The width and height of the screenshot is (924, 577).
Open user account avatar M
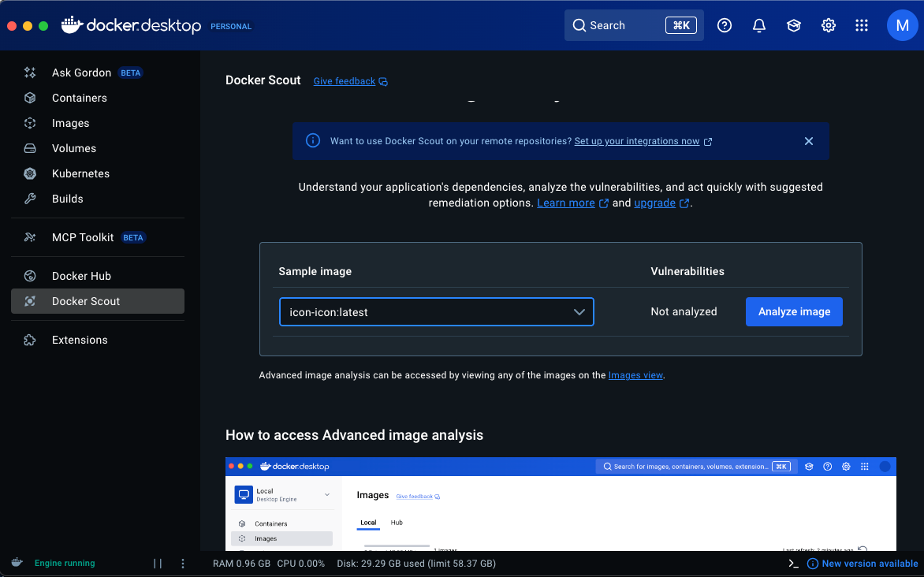[x=902, y=25]
